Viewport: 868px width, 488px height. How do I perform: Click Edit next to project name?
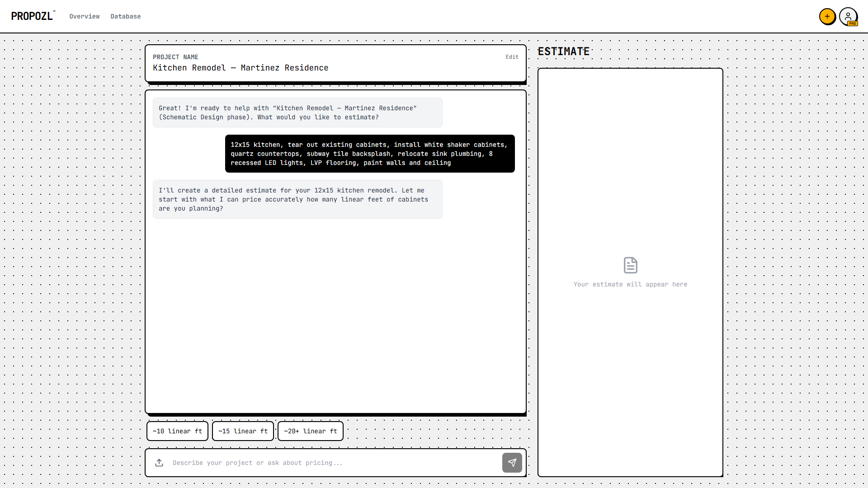point(512,57)
